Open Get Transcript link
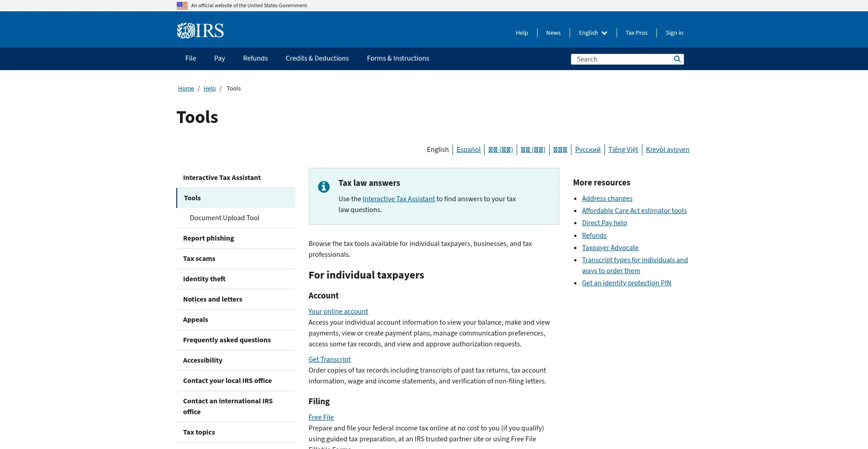The width and height of the screenshot is (868, 449). tap(330, 359)
